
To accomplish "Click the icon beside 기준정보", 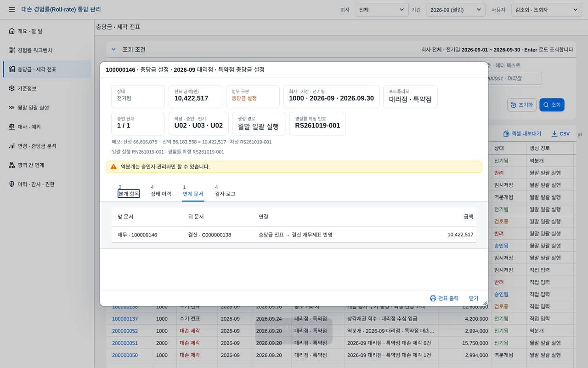I will 11,88.
